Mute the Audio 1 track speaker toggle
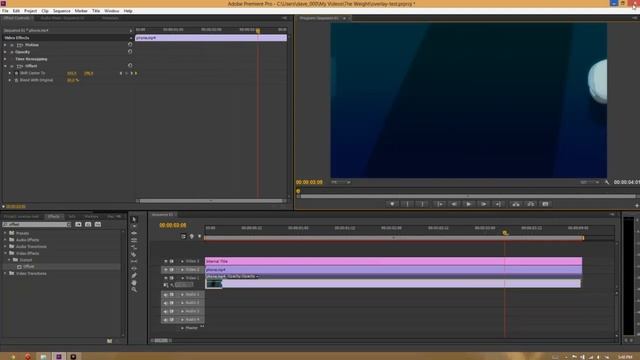The image size is (640, 360). point(166,295)
